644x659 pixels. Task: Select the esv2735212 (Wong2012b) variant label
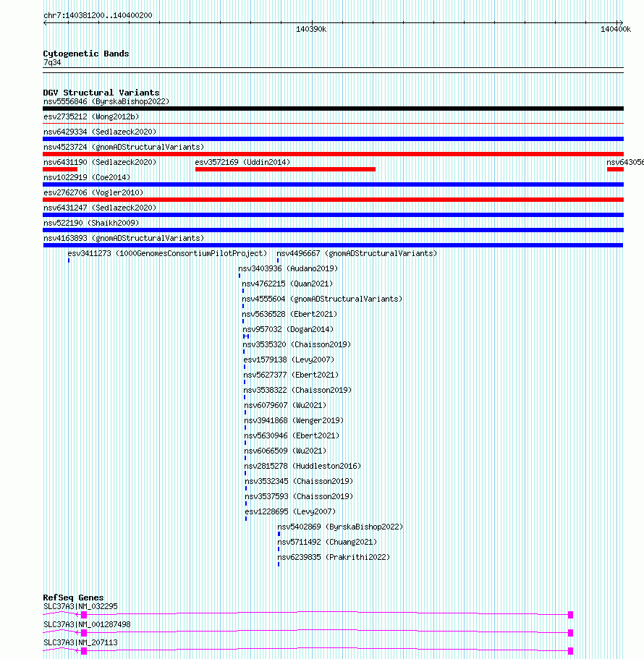(91, 117)
